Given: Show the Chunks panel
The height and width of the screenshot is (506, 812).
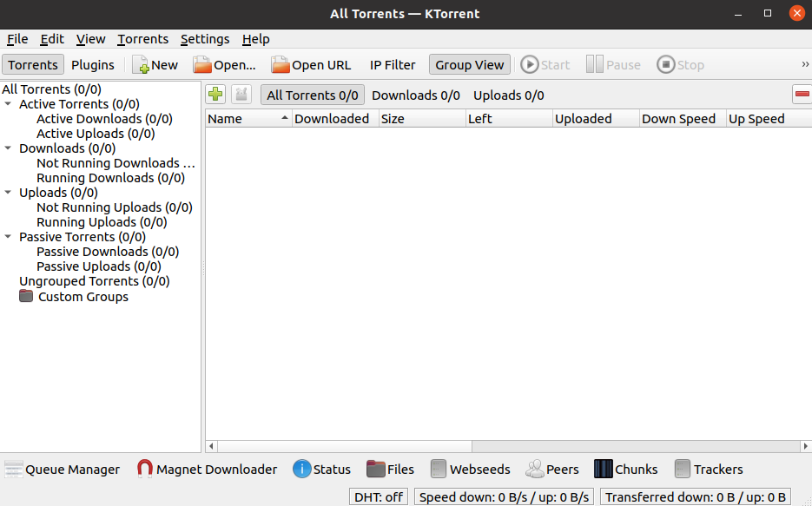Looking at the screenshot, I should (625, 469).
